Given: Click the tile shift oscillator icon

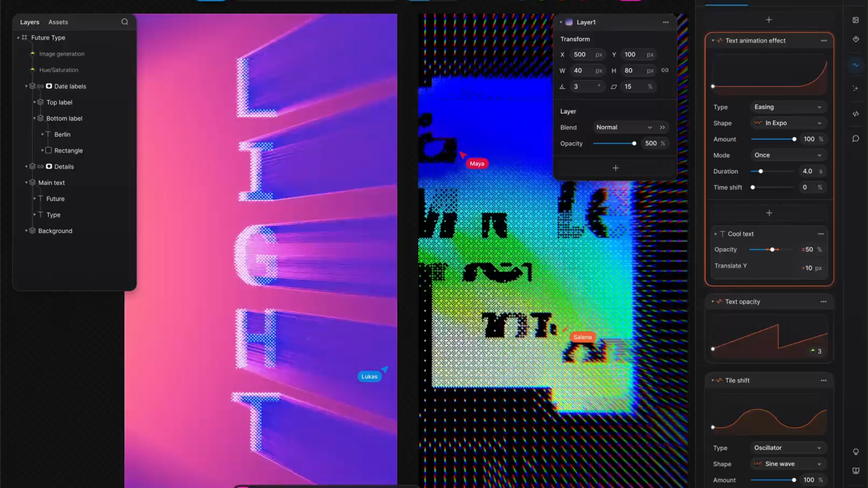Looking at the screenshot, I should [x=720, y=380].
